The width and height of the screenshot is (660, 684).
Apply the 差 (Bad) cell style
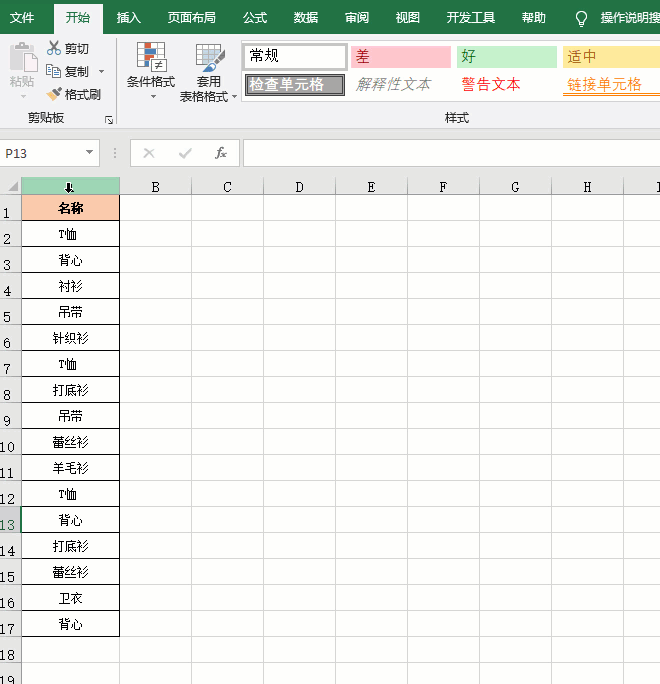tap(400, 57)
